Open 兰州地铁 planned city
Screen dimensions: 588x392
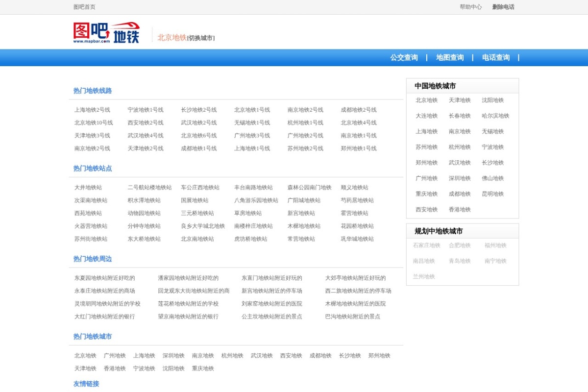pos(424,276)
